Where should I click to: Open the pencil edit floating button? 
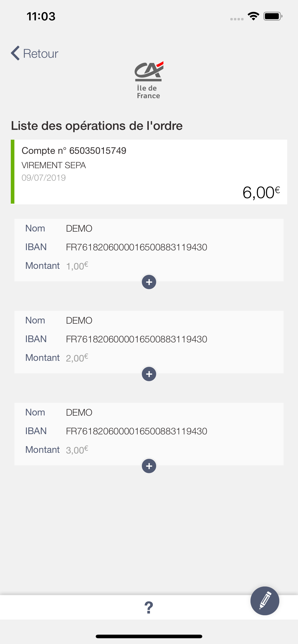point(265,601)
